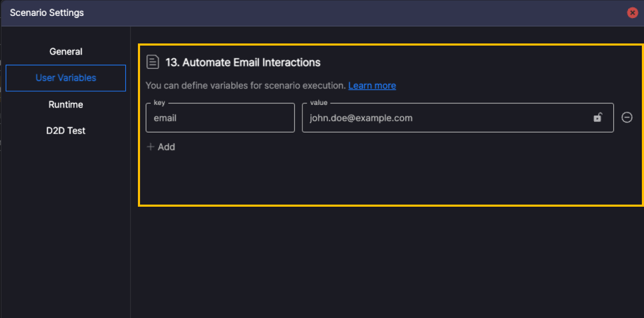Viewport: 644px width, 318px height.
Task: Click the small key label
Action: [159, 103]
